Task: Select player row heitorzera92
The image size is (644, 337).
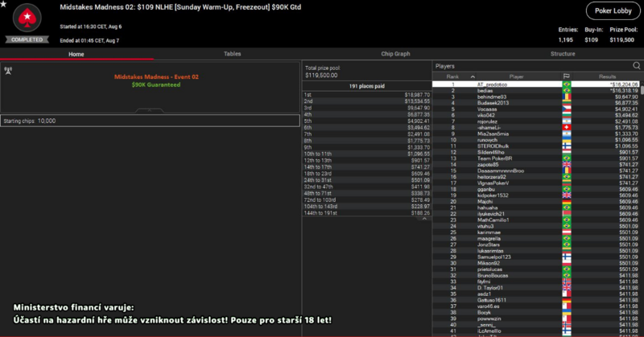Action: point(536,176)
